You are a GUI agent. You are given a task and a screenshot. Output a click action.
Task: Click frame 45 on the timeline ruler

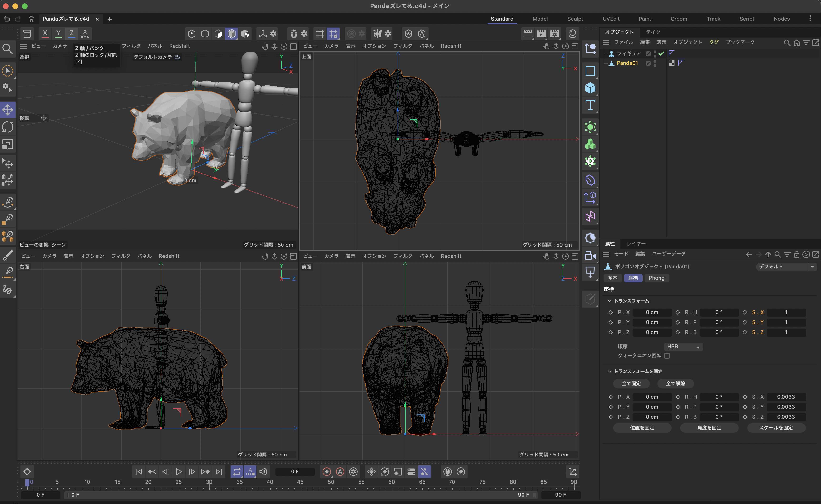[x=300, y=482]
